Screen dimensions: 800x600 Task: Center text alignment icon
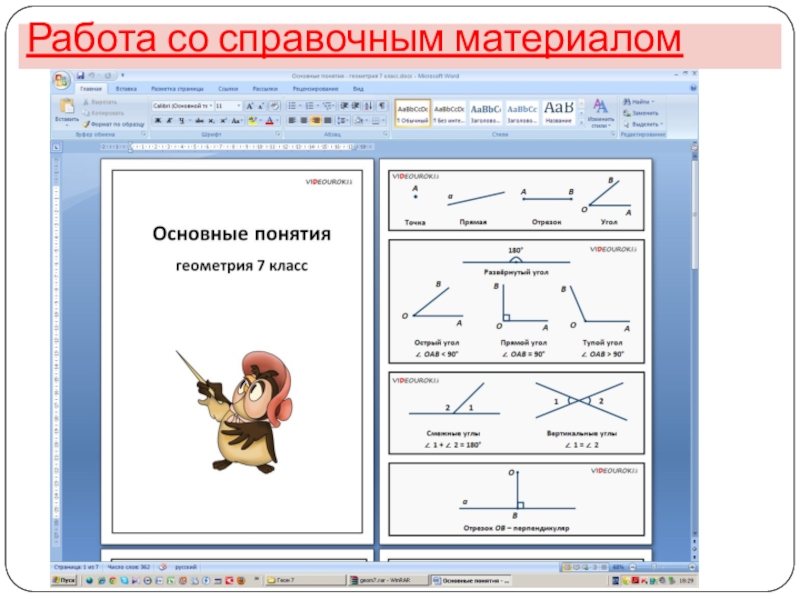(304, 121)
